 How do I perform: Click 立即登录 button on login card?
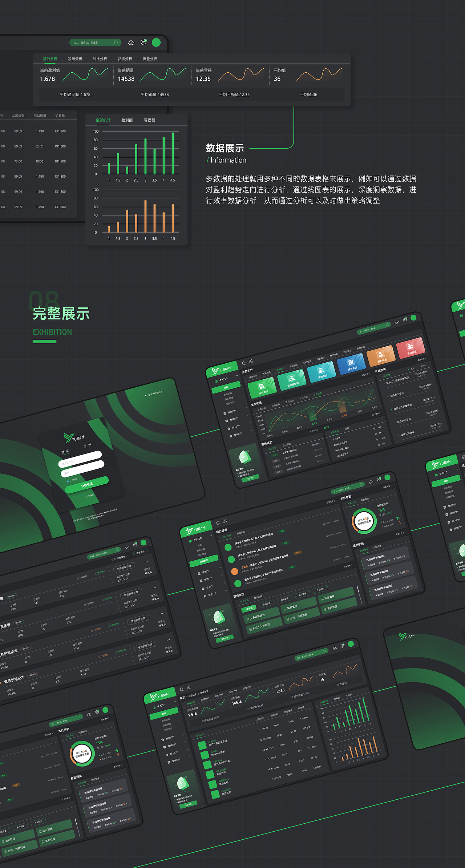coord(87,485)
